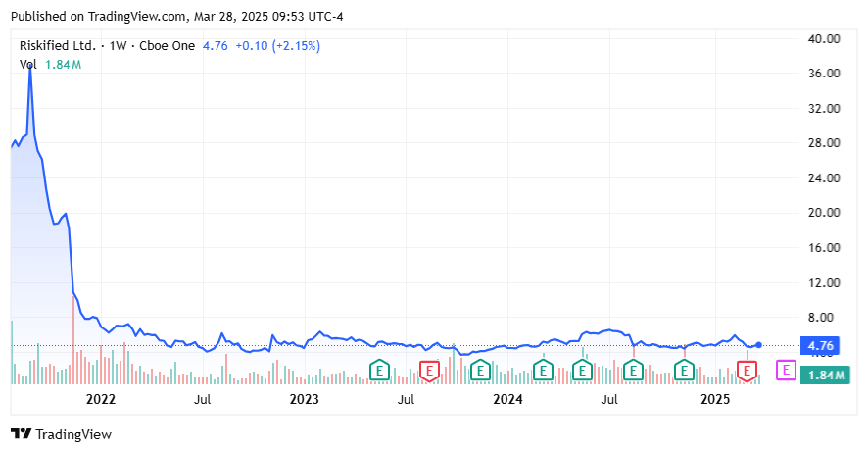Click the Cboe One exchange label
868x453 pixels.
point(167,46)
